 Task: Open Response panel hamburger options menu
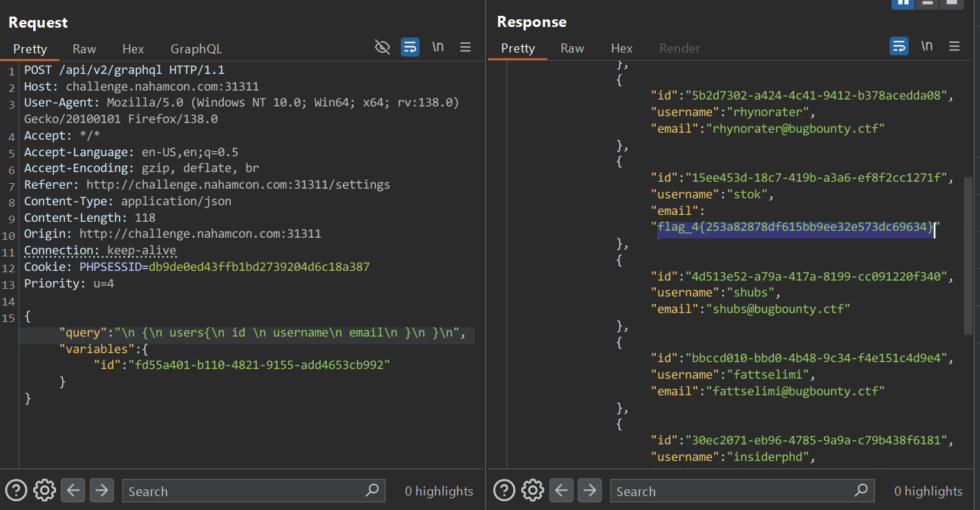[x=954, y=47]
